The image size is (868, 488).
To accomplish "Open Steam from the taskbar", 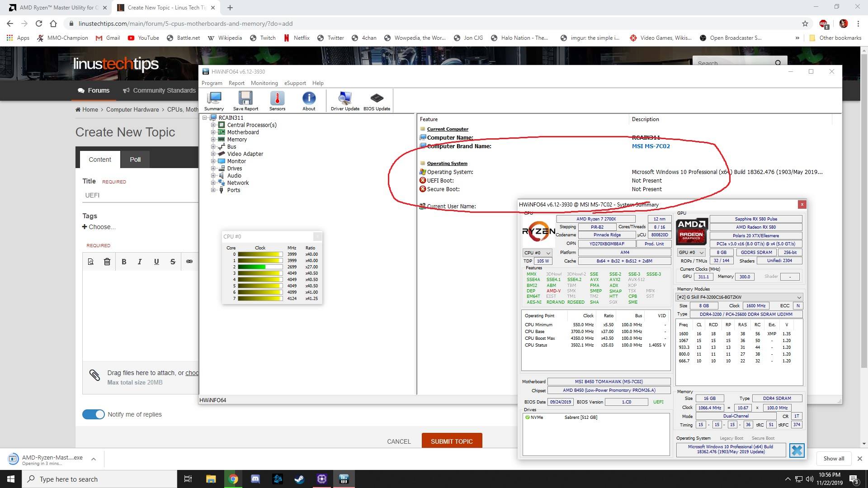I will click(299, 479).
